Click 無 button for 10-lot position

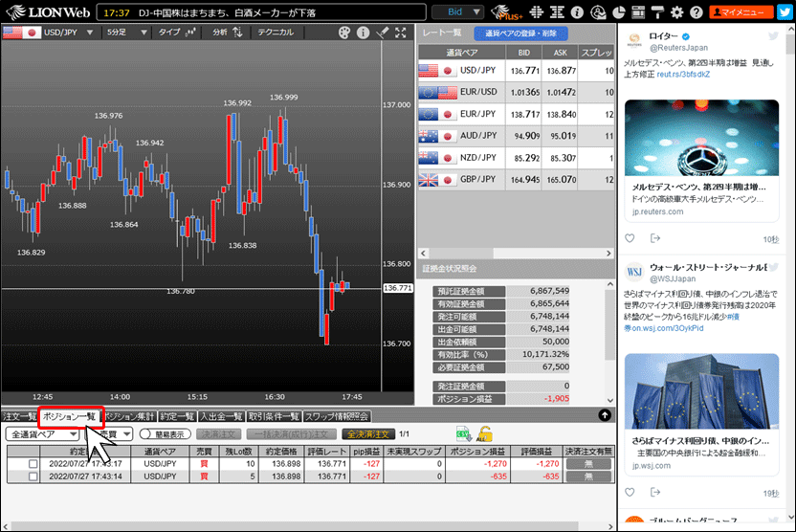(588, 463)
